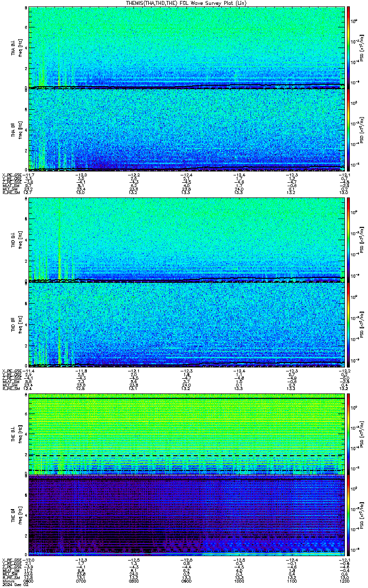Image resolution: width=368 pixels, height=588 pixels.
Task: Click the colorbar beside THE B-parallel panel
Action: pyautogui.click(x=349, y=516)
